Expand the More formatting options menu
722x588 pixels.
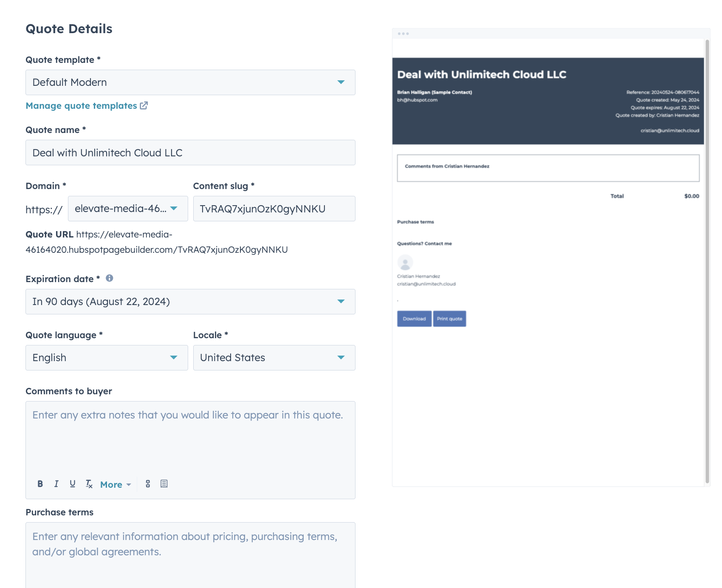(116, 484)
